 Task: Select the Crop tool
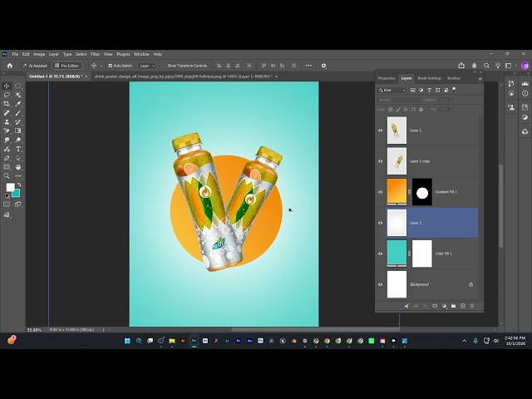pyautogui.click(x=7, y=104)
